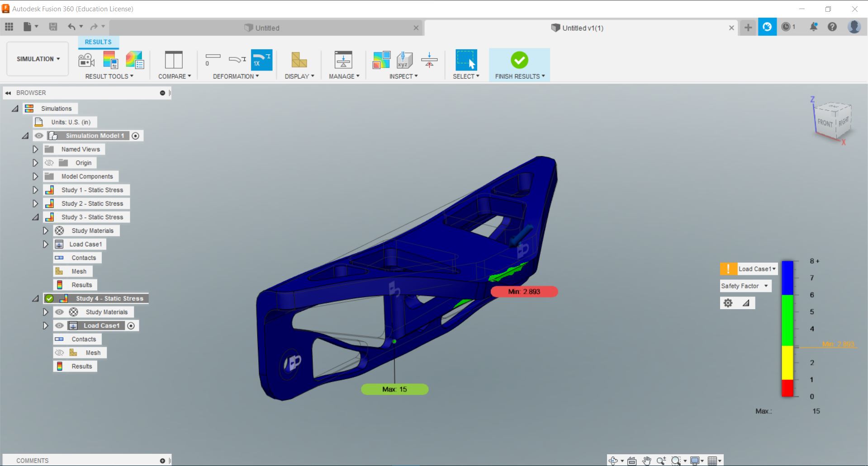Click the safety factor color legend bar
This screenshot has height=466, width=868.
pos(787,329)
